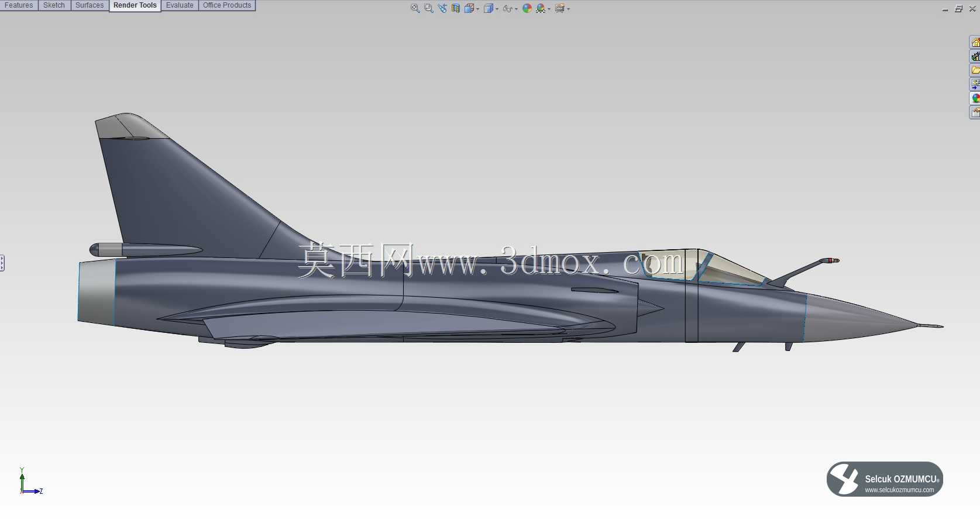Open Edit Appearance color ball

[x=527, y=8]
